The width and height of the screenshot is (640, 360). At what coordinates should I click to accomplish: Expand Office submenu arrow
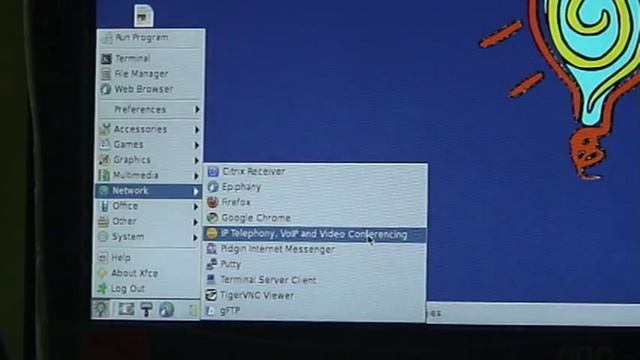196,207
